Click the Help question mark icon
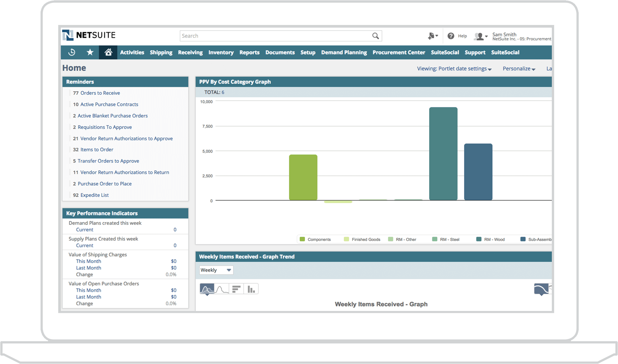Viewport: 618px width, 364px height. coord(451,36)
